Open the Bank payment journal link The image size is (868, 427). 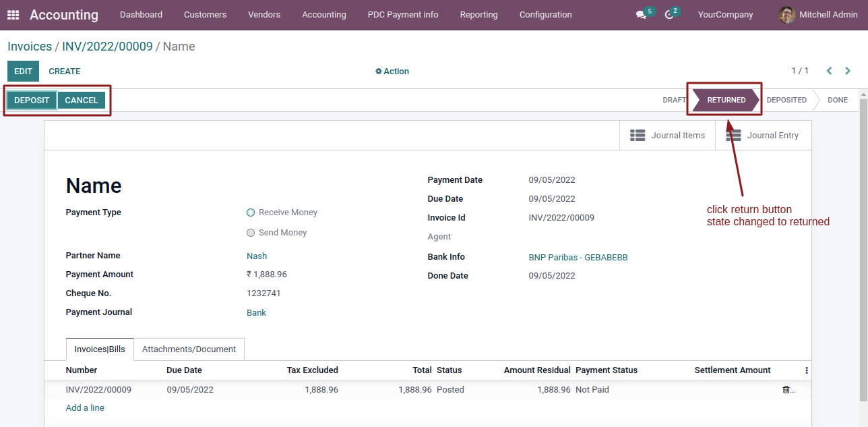pyautogui.click(x=256, y=313)
